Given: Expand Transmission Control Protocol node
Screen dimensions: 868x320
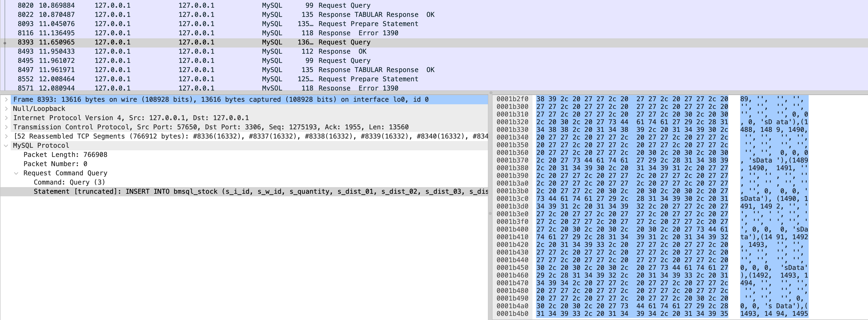Looking at the screenshot, I should click(x=6, y=127).
